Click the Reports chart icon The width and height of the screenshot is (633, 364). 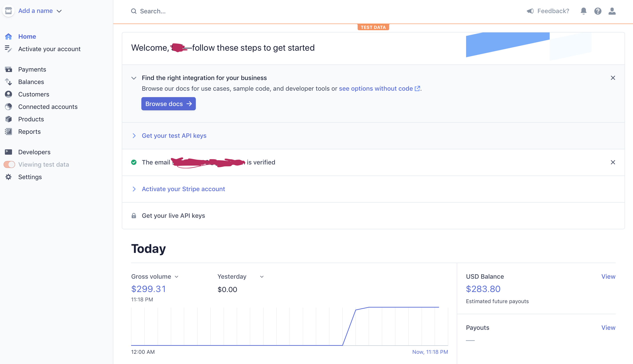click(x=8, y=132)
